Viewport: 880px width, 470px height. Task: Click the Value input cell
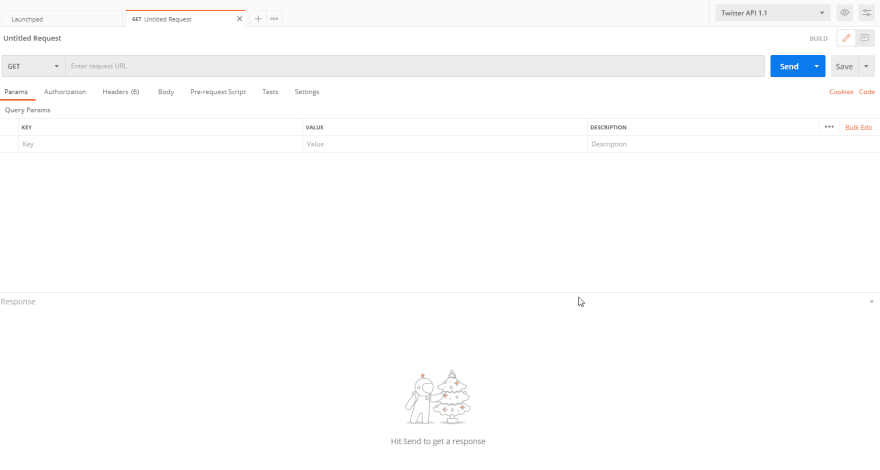444,144
